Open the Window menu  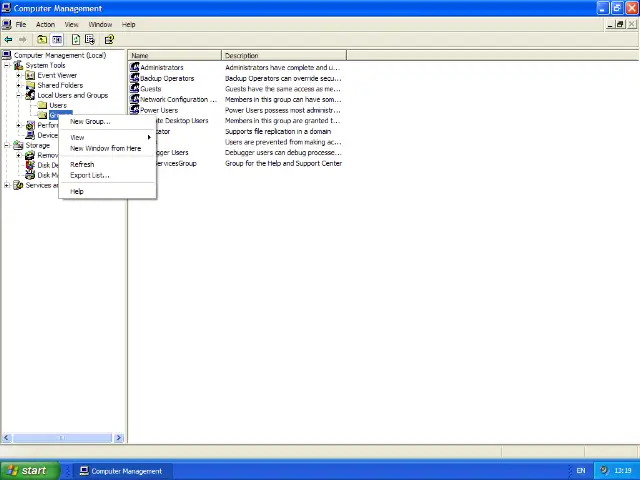tap(100, 24)
